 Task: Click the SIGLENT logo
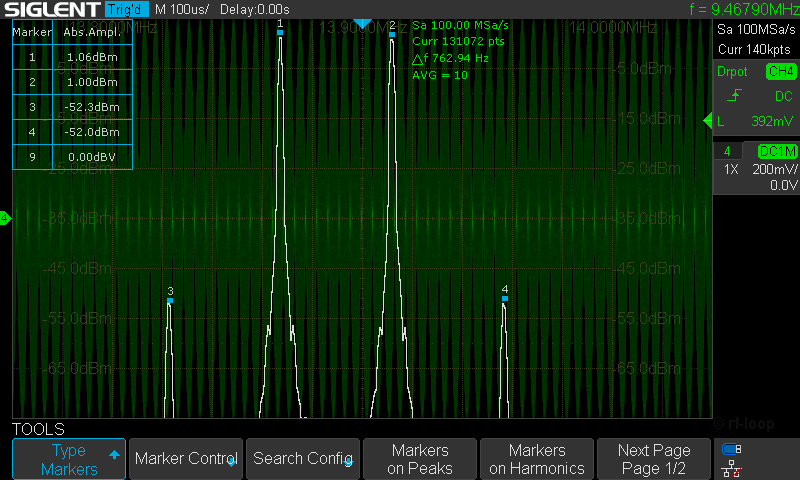[x=53, y=9]
